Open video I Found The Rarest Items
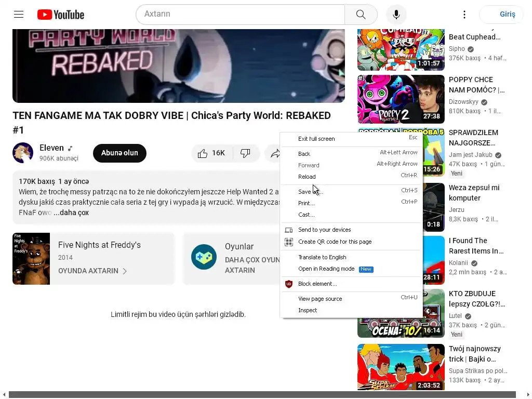This screenshot has width=532, height=399. (476, 246)
